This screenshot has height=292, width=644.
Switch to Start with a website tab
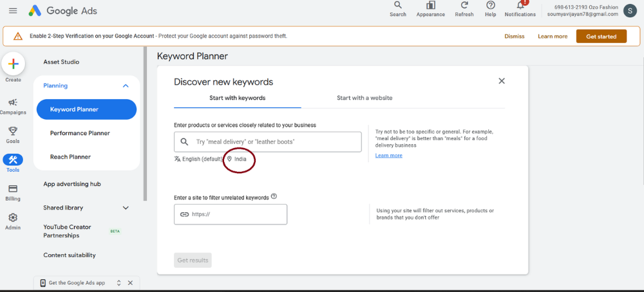tap(365, 98)
